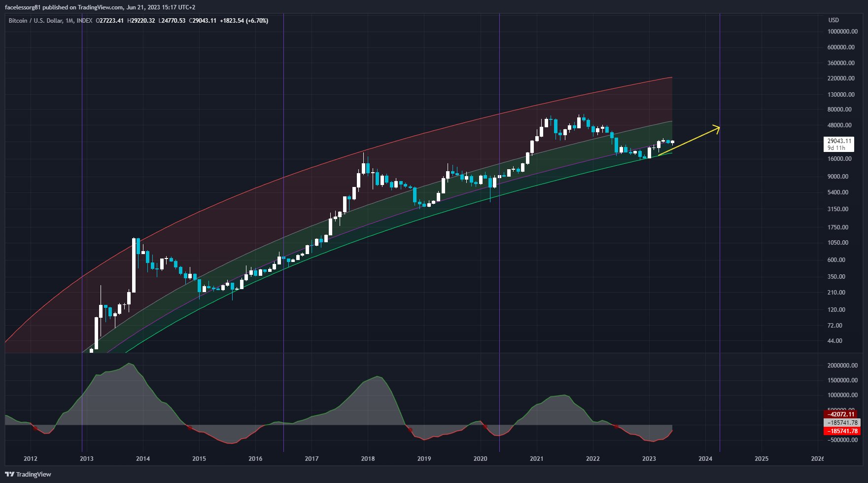This screenshot has height=483, width=868.
Task: Click the 48000.00 price axis label
Action: (839, 125)
